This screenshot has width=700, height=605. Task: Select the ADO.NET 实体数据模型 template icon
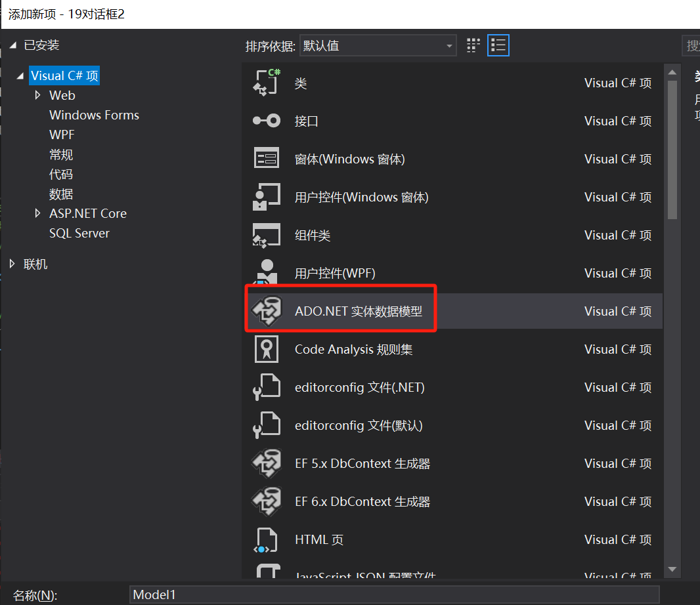point(267,310)
